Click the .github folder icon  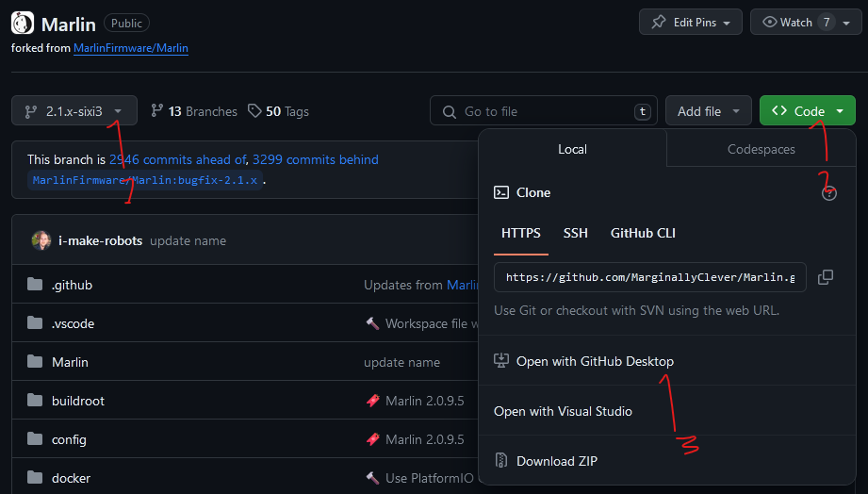pos(36,285)
